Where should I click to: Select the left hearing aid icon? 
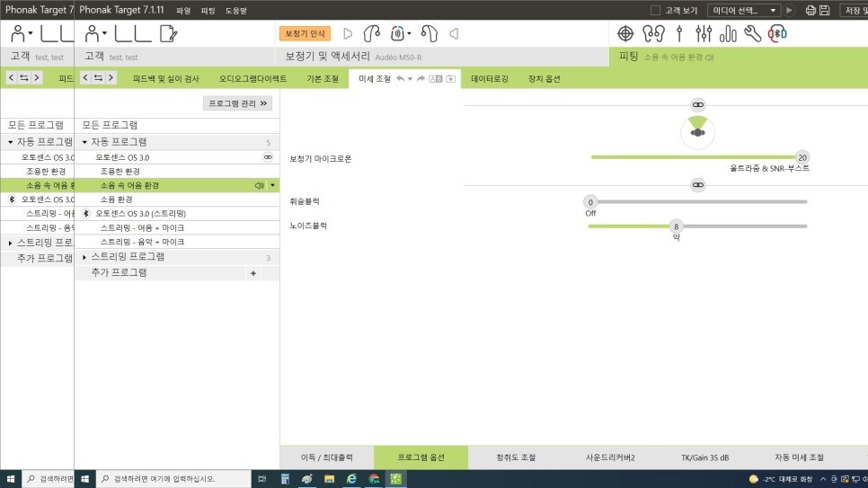tap(371, 34)
